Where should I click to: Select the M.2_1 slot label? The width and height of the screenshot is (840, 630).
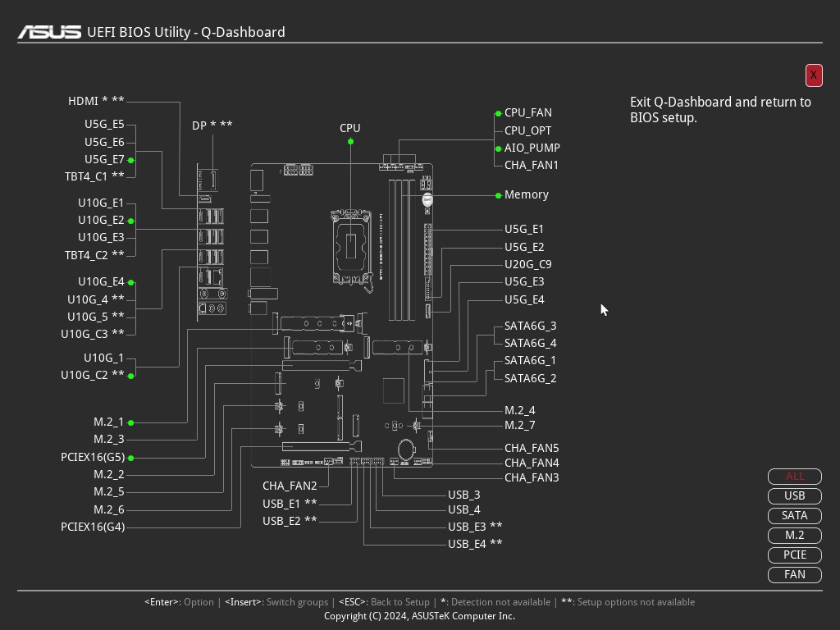click(x=108, y=422)
